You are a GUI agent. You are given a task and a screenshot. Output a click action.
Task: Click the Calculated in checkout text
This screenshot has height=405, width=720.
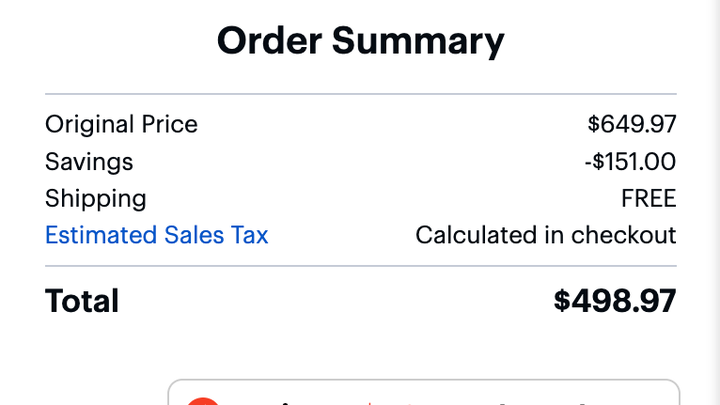[x=546, y=235]
